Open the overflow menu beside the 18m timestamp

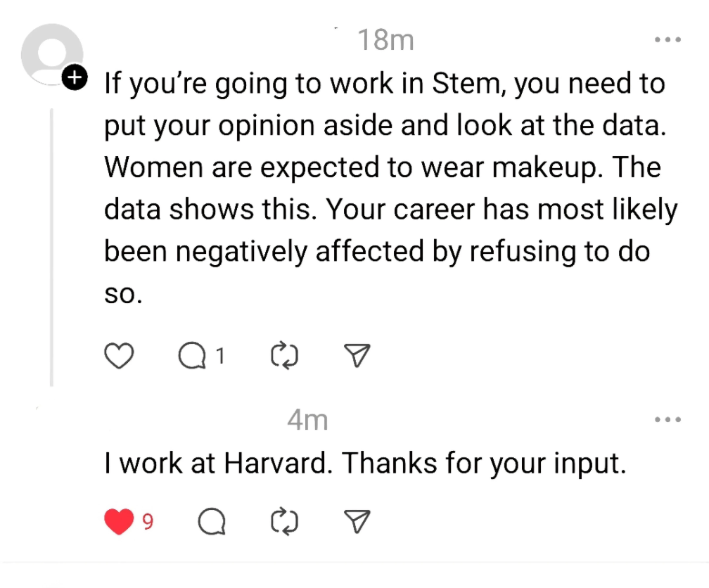(667, 39)
